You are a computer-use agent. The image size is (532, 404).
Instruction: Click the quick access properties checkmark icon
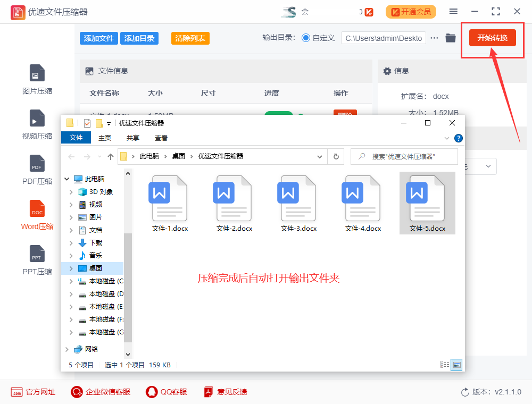tap(87, 123)
